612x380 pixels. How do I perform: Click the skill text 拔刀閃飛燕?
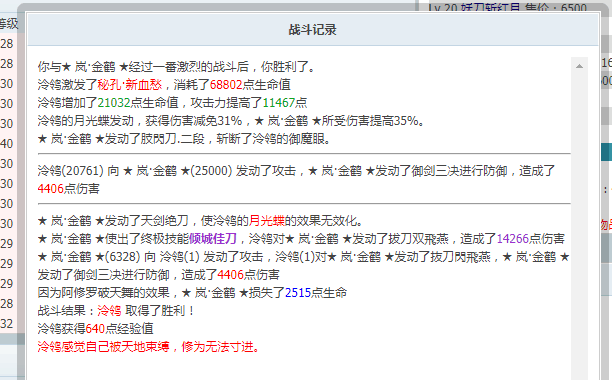click(x=461, y=257)
